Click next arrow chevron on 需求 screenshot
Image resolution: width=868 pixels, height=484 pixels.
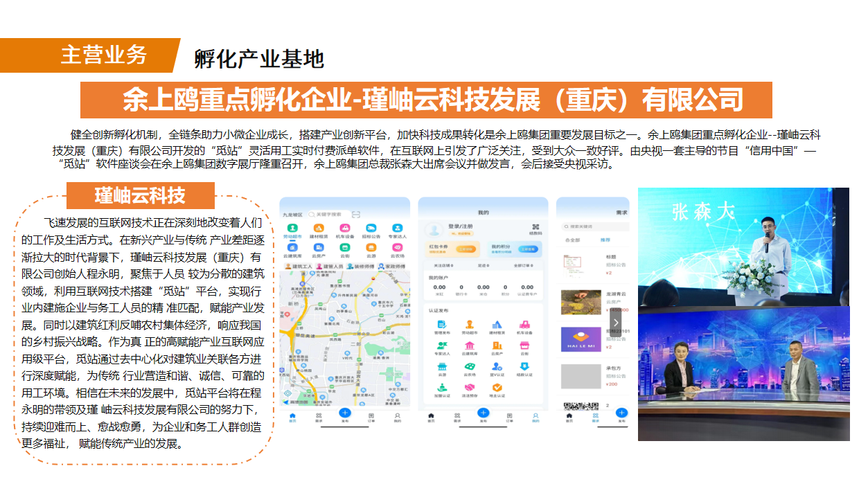coord(615,323)
